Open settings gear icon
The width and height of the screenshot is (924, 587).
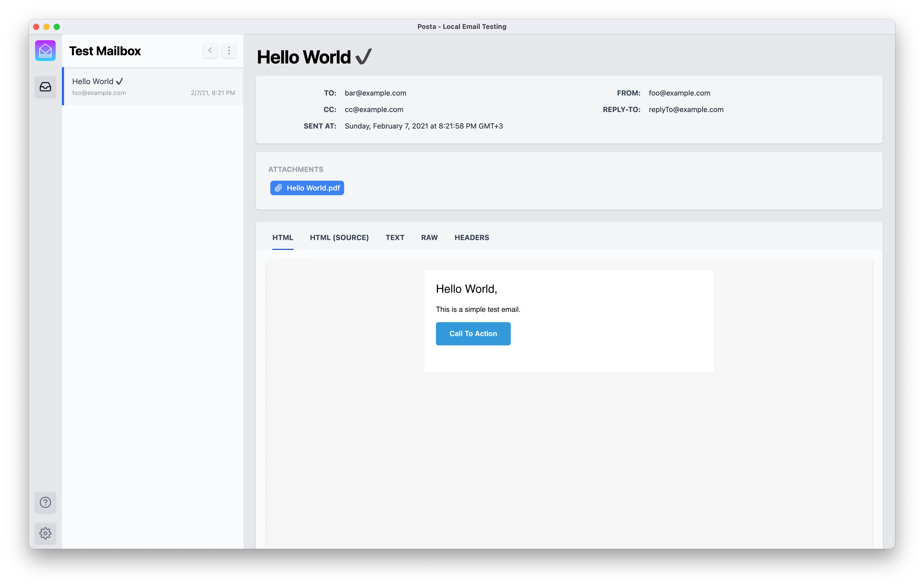point(45,533)
